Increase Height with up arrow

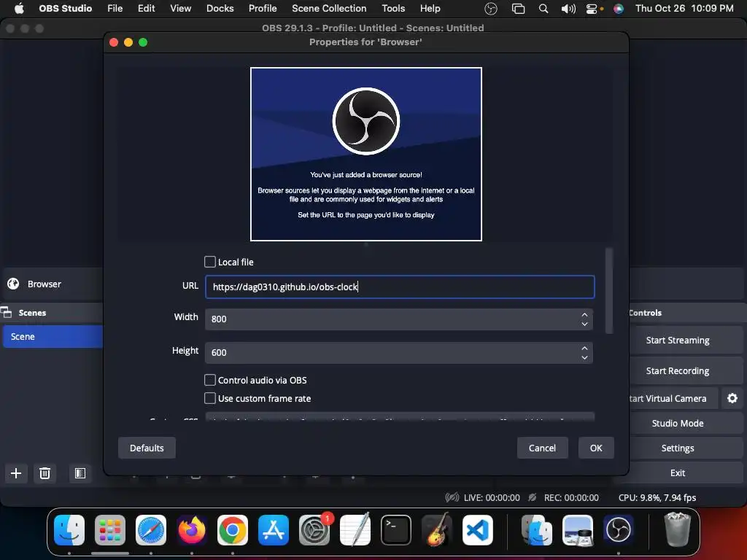click(584, 348)
